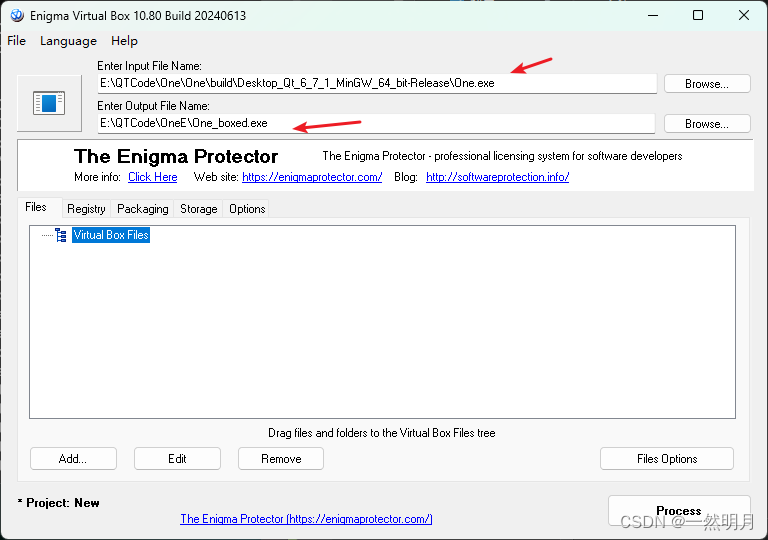Click the application file icon beside the input fields

point(49,103)
